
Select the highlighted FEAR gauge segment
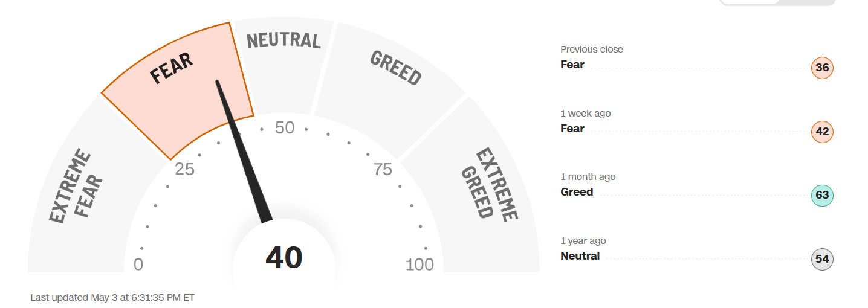click(181, 85)
